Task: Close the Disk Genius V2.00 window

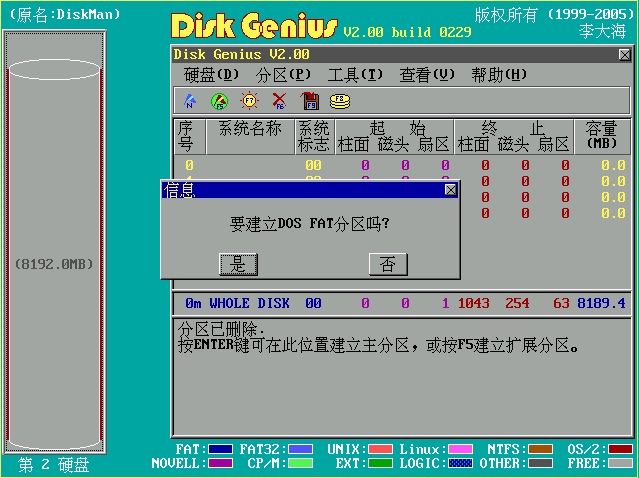Action: (x=624, y=55)
